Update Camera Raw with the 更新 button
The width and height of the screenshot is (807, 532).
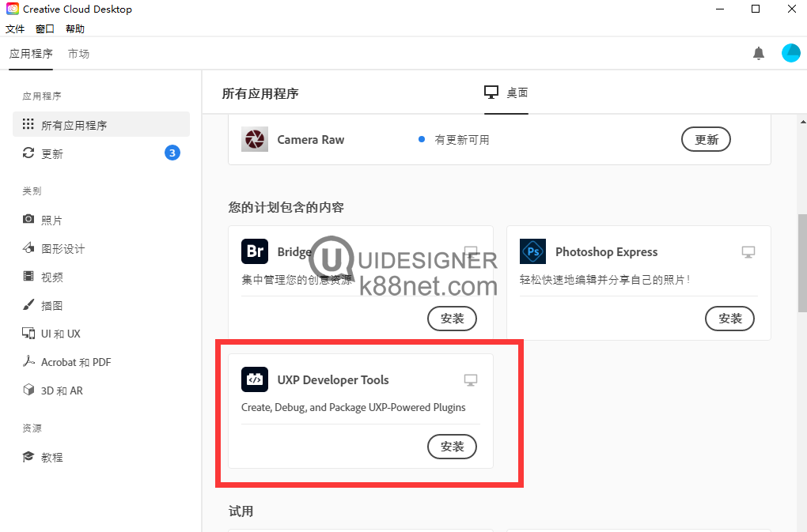(x=706, y=139)
